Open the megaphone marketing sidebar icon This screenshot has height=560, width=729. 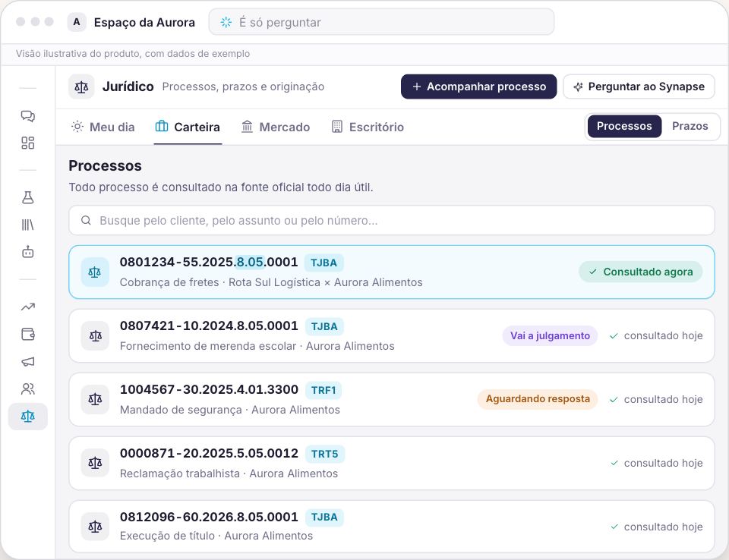pyautogui.click(x=28, y=361)
